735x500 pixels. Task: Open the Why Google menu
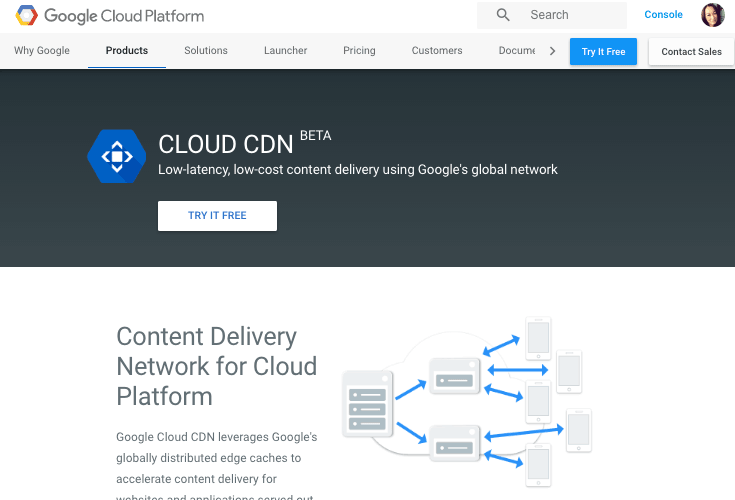point(42,51)
